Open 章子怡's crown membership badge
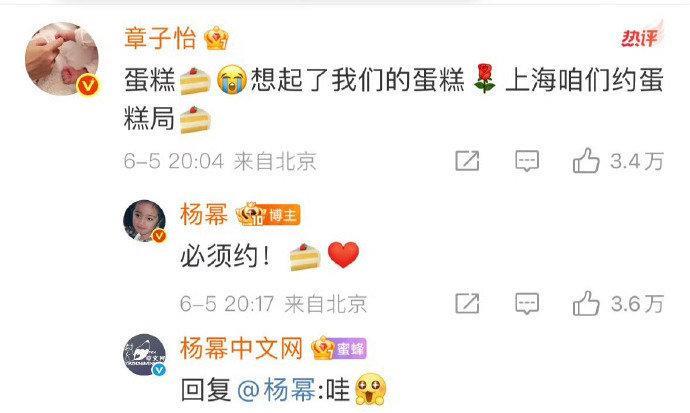Screen dimensions: 690x413 [x=217, y=38]
